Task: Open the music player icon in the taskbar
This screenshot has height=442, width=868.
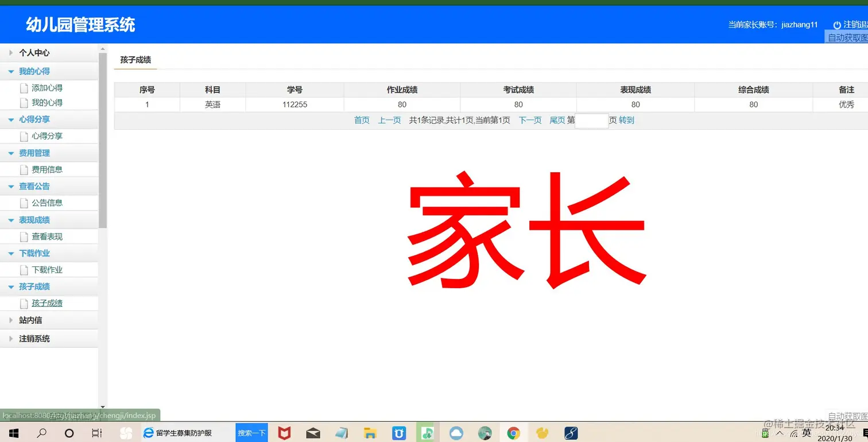Action: coord(427,432)
